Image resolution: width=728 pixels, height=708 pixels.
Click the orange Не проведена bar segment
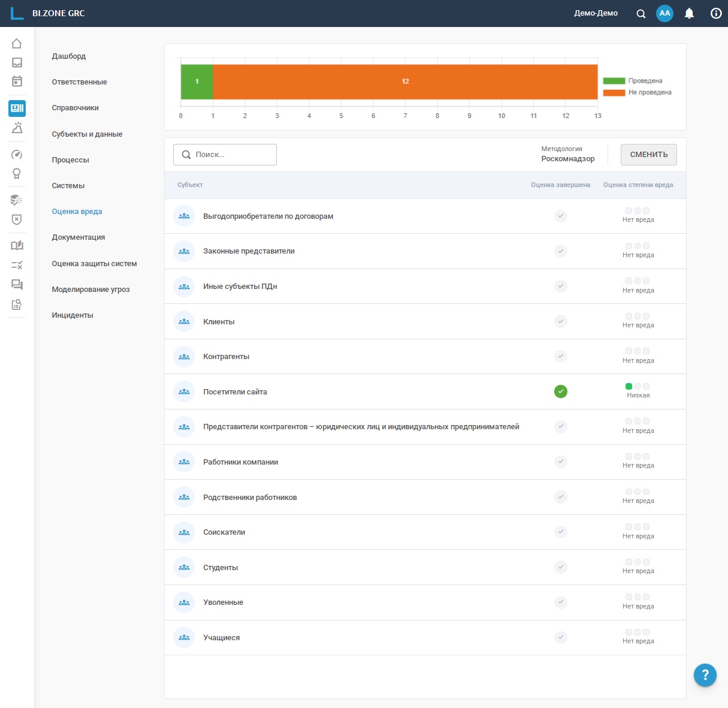tap(405, 82)
